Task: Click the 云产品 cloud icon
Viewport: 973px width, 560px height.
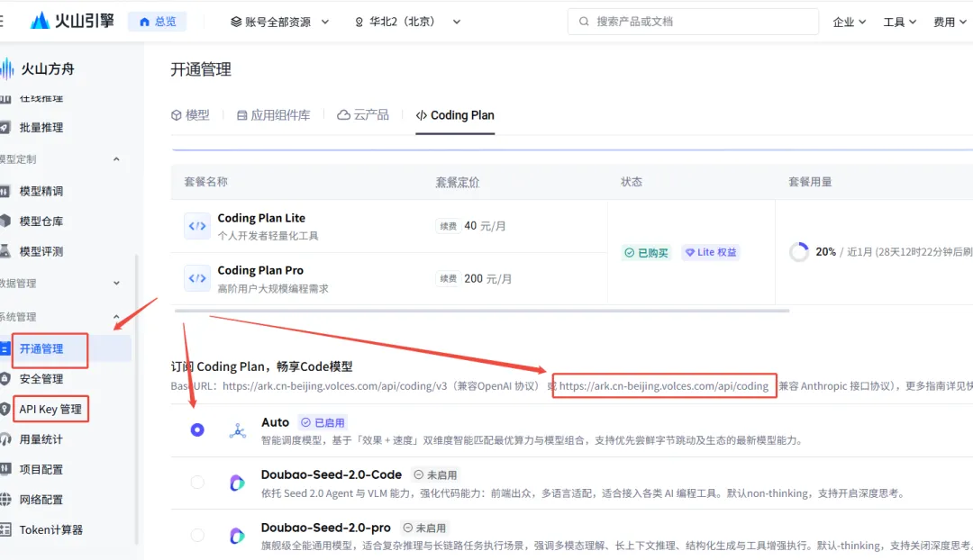Action: tap(344, 114)
